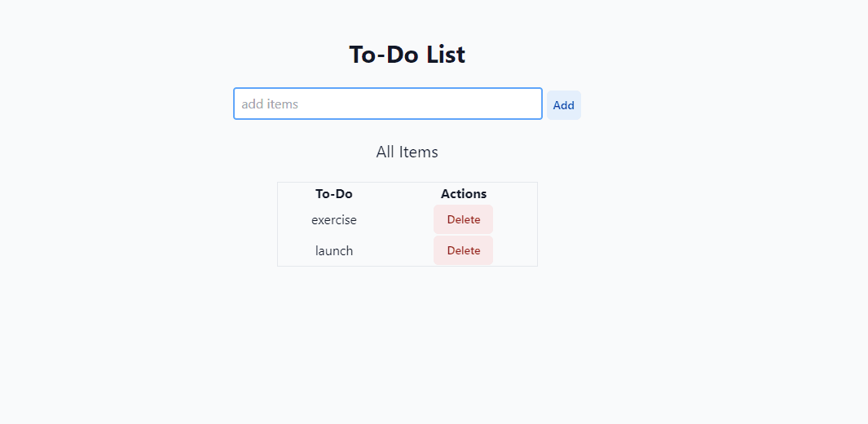Select the To-Do column header
Screen dimensions: 868x424
[x=334, y=193]
